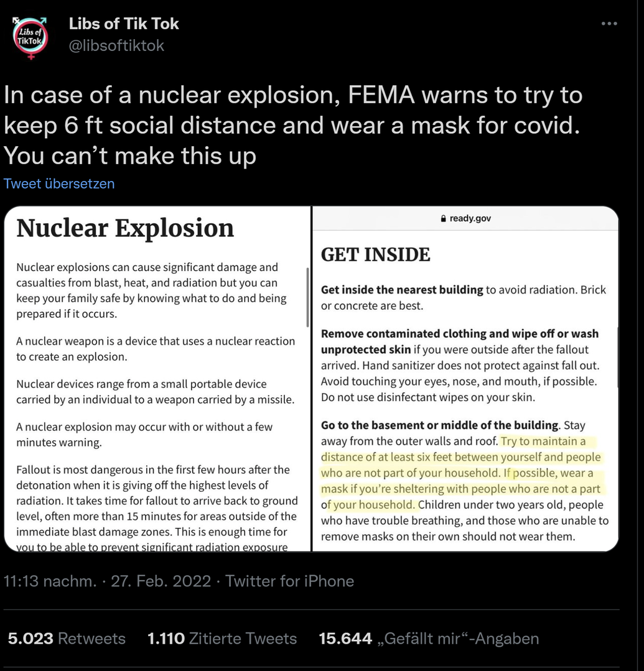The height and width of the screenshot is (671, 644).
Task: Click the GET INSIDE heading in right image
Action: (375, 254)
